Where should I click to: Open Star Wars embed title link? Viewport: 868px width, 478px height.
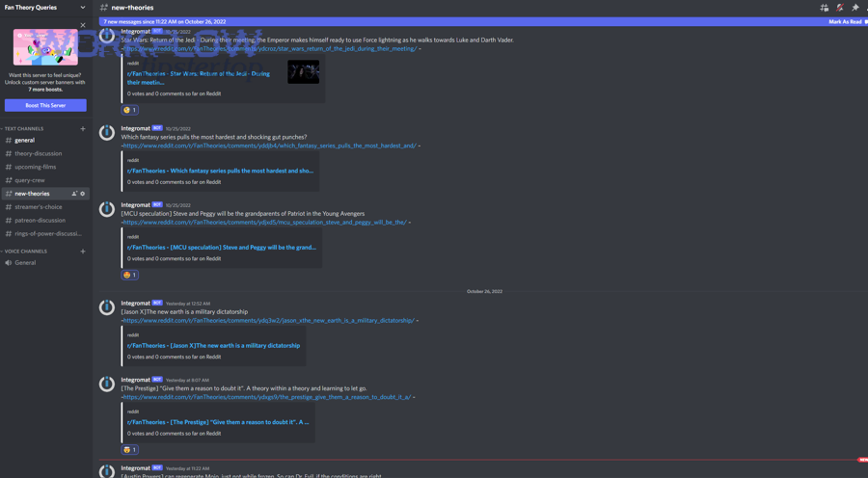pos(199,78)
